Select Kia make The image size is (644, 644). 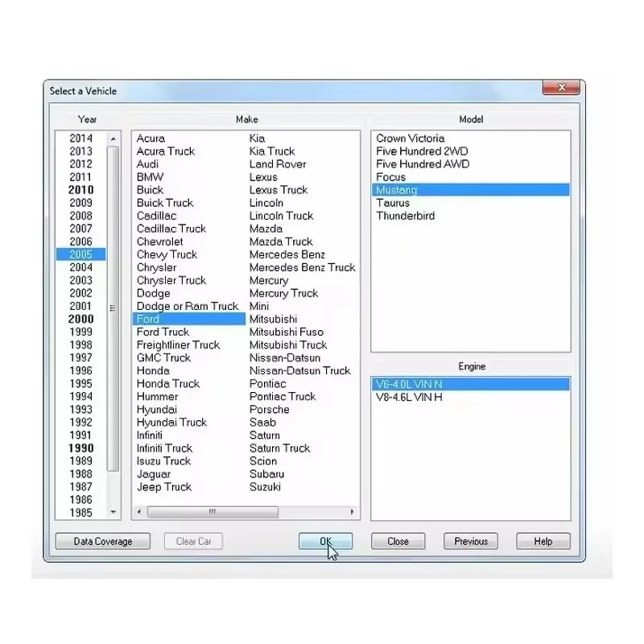tap(257, 138)
